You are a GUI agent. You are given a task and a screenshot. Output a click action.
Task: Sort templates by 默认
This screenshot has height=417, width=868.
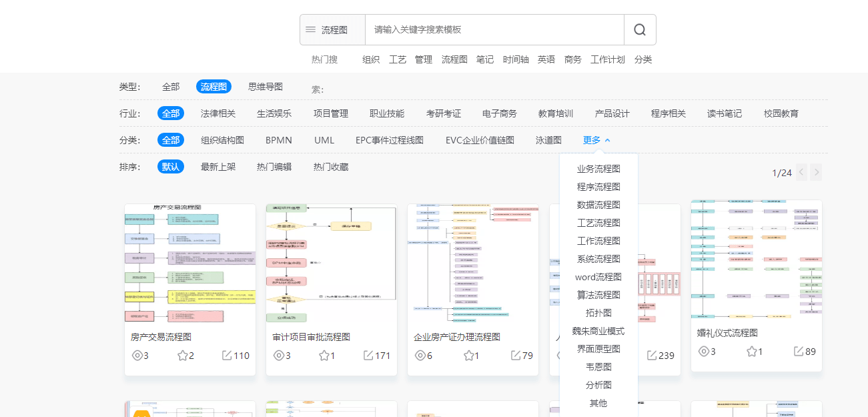point(171,167)
